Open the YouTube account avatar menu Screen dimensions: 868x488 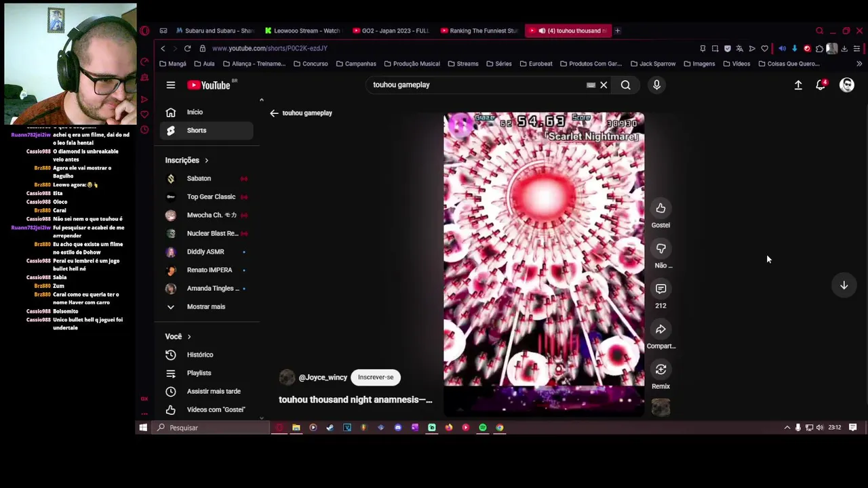[x=847, y=85]
